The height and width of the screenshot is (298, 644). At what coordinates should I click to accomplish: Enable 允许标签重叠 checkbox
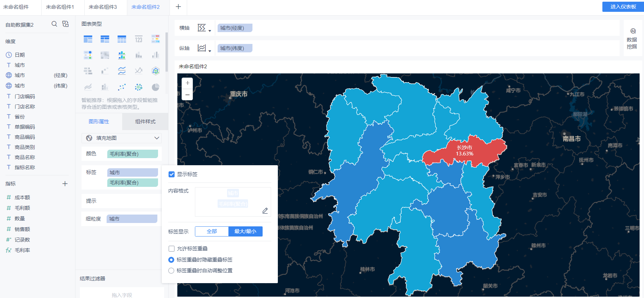click(x=172, y=249)
